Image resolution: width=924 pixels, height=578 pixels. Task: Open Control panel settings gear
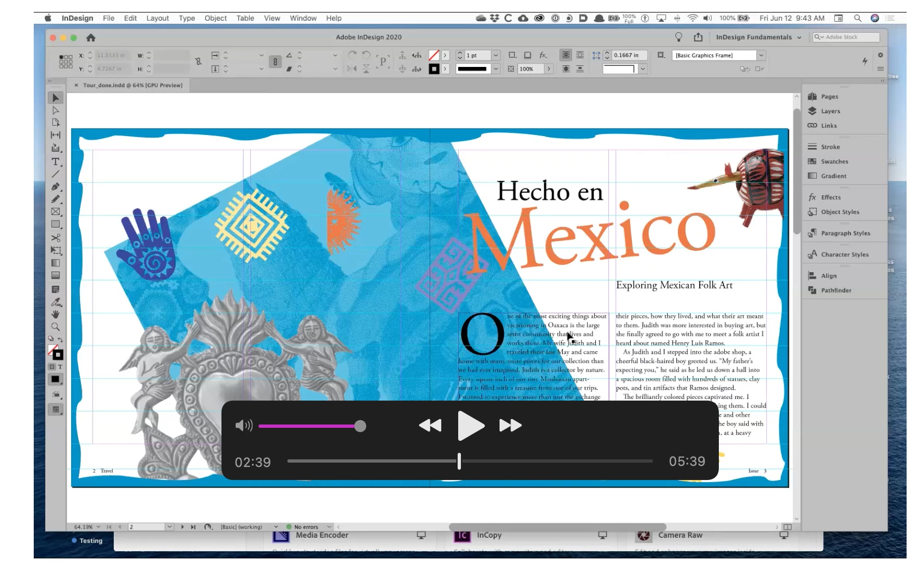880,55
